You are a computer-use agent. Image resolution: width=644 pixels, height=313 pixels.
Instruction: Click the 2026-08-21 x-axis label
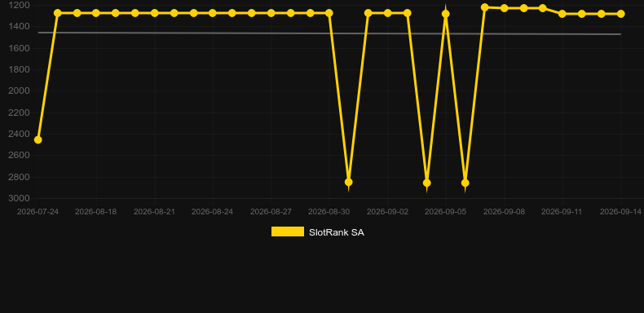pyautogui.click(x=154, y=212)
